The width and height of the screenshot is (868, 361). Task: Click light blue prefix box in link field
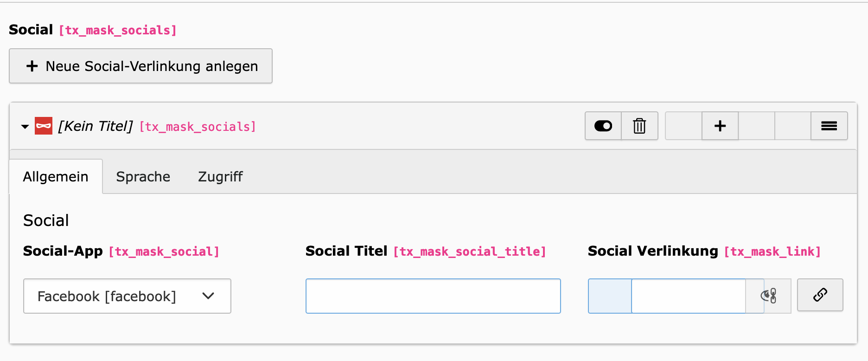tap(610, 296)
